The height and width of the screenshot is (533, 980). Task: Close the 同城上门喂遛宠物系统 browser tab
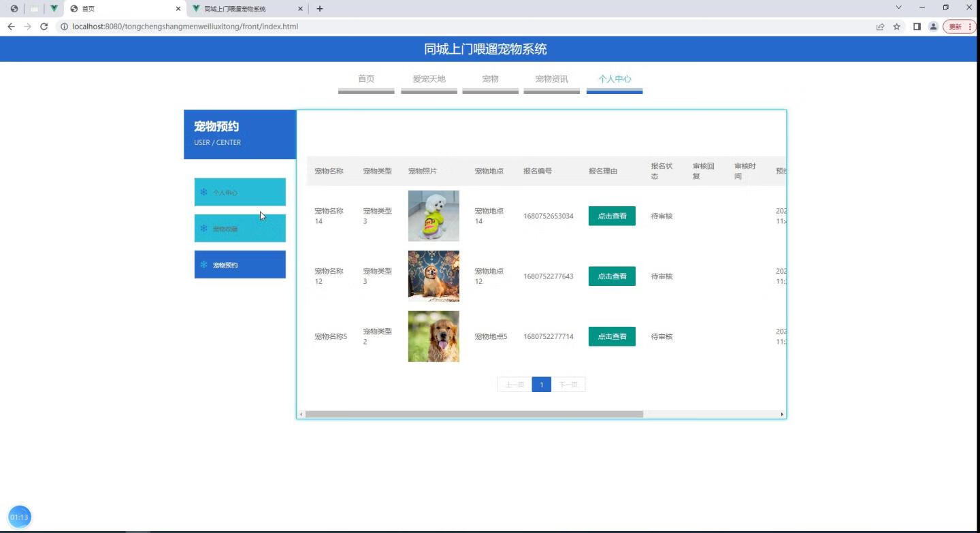point(301,9)
